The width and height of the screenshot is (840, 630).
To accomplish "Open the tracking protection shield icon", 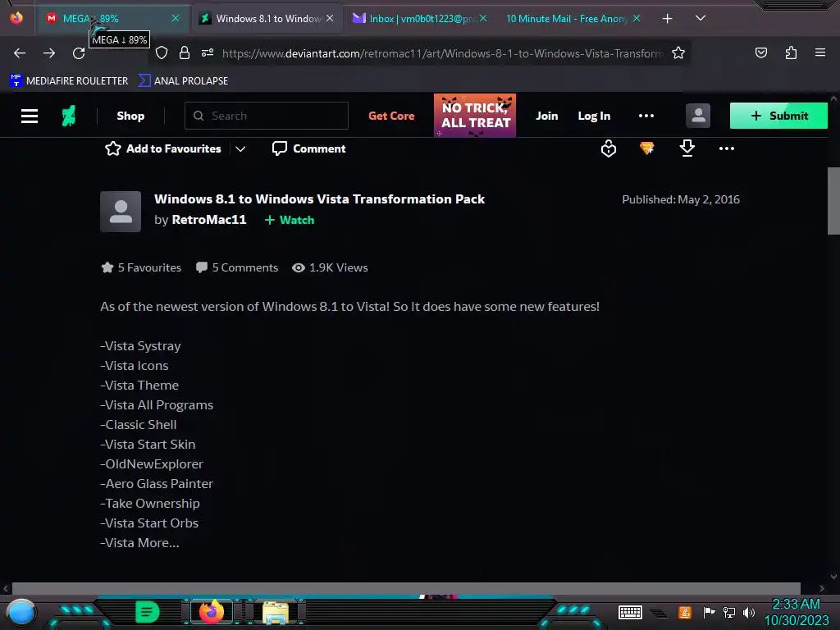I will (162, 52).
